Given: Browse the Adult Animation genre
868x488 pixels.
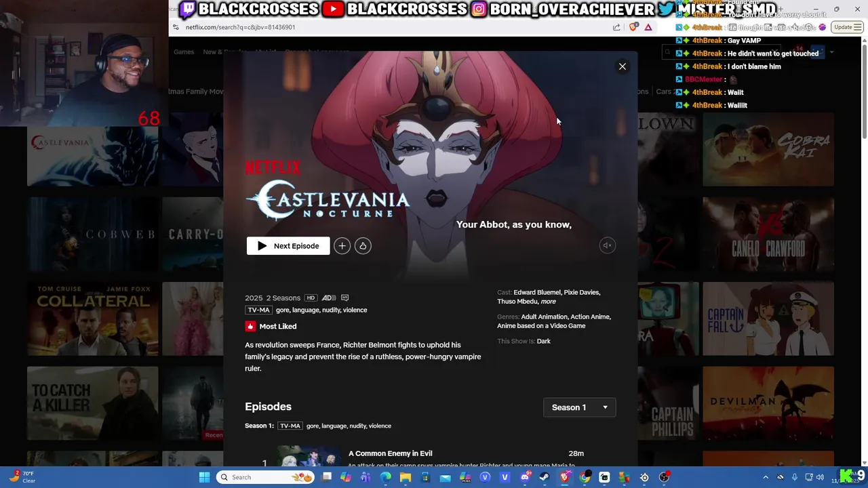Looking at the screenshot, I should [x=545, y=317].
